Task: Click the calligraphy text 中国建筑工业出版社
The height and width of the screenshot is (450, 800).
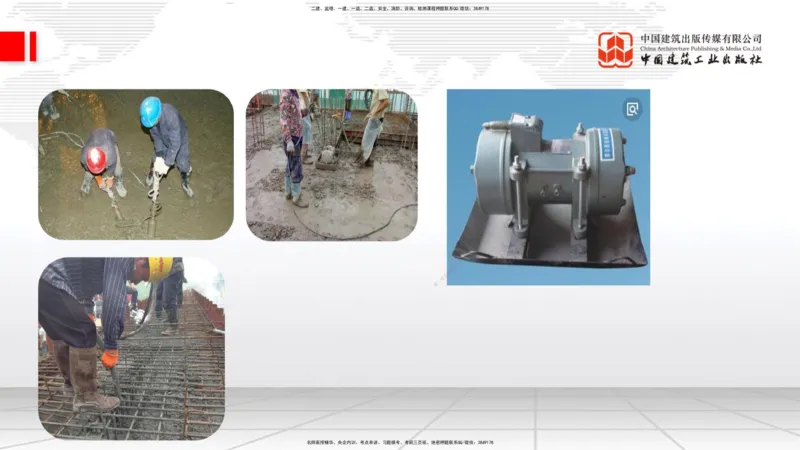Action: (701, 60)
